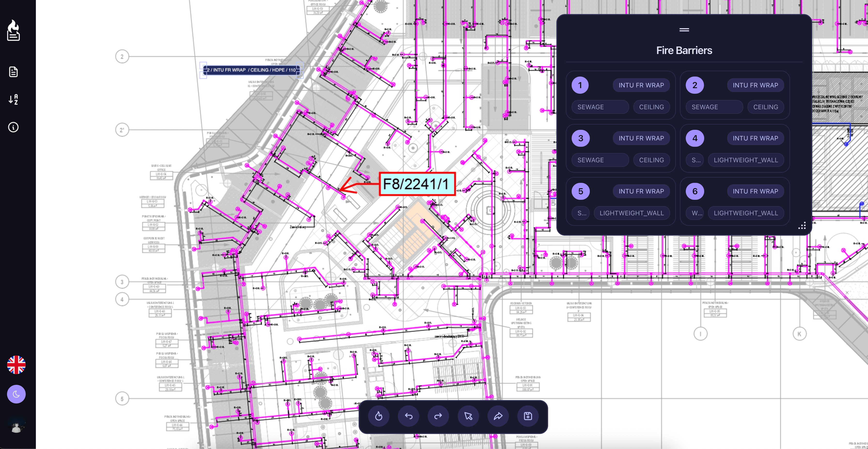Activate the pointer selection tool
Screen dimensions: 868x449
(x=468, y=416)
